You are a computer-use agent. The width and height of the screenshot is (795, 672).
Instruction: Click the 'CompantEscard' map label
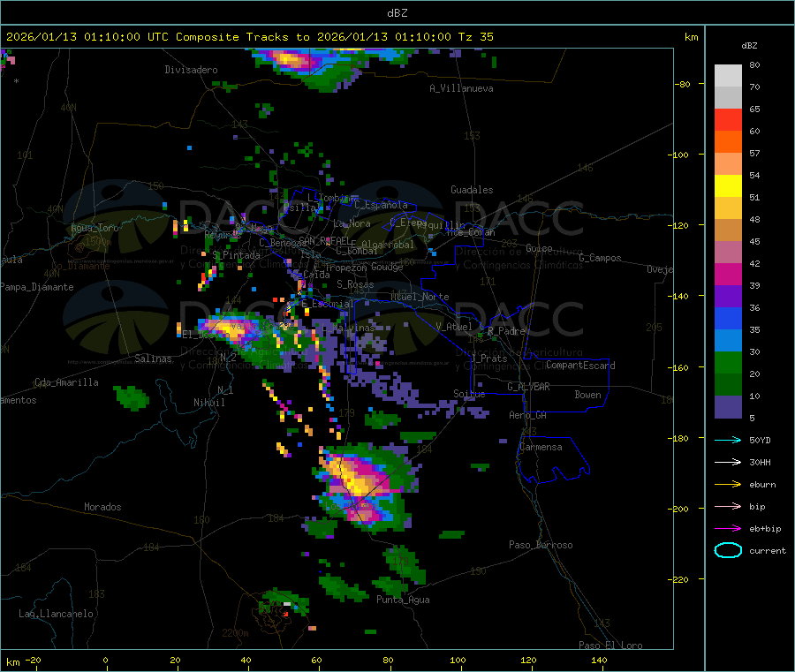tap(580, 365)
